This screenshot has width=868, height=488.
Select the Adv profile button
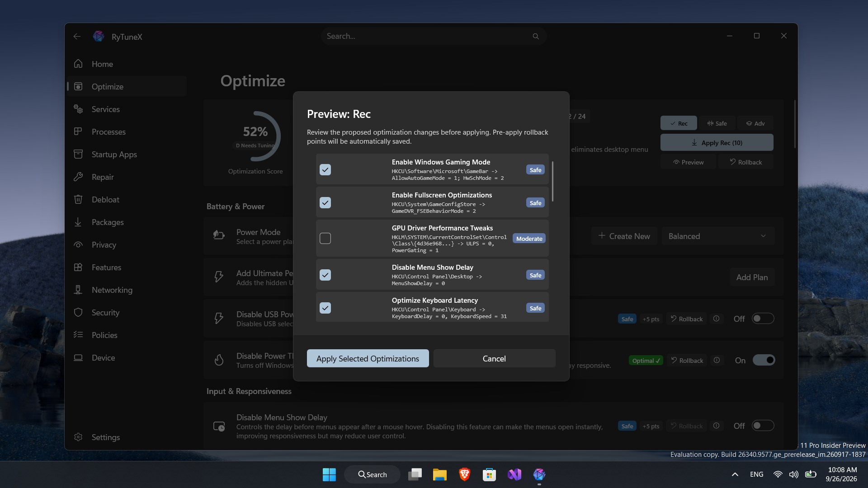(x=755, y=123)
